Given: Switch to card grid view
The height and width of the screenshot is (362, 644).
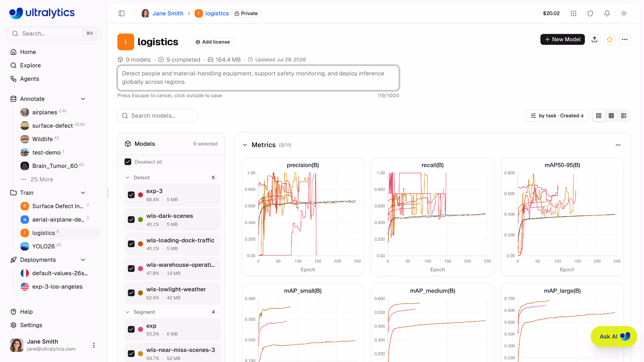Looking at the screenshot, I should [x=599, y=116].
